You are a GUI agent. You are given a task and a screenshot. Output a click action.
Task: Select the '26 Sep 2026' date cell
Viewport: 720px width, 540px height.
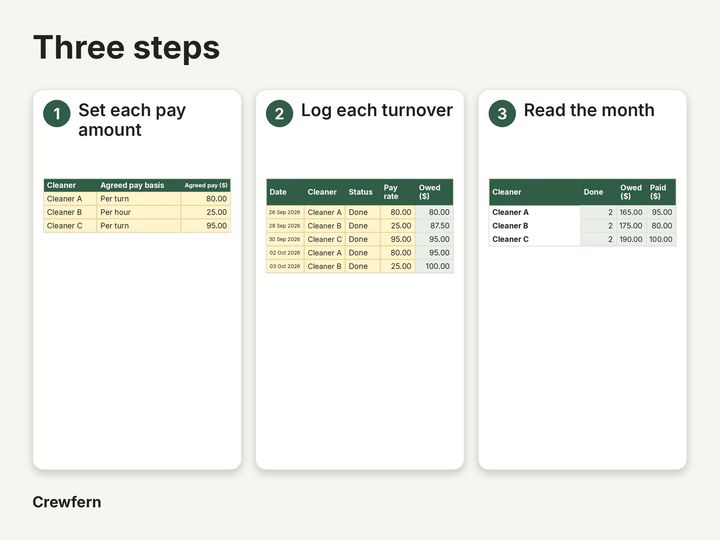[x=285, y=212]
